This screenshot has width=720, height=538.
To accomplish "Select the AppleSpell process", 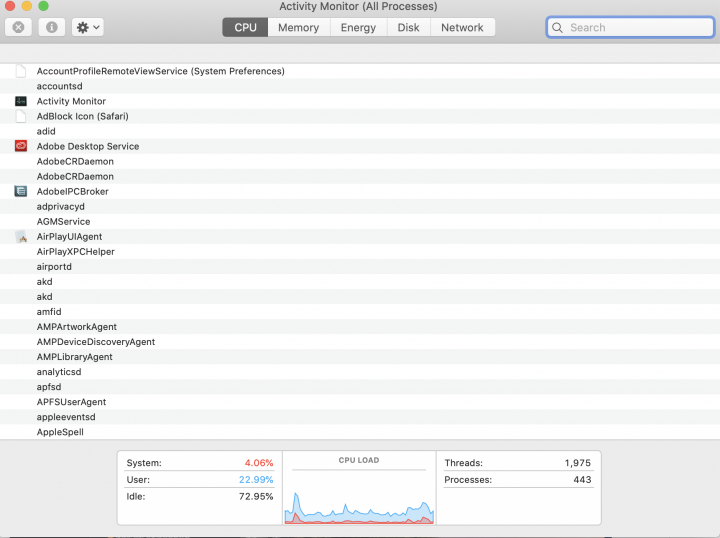I will [x=60, y=432].
